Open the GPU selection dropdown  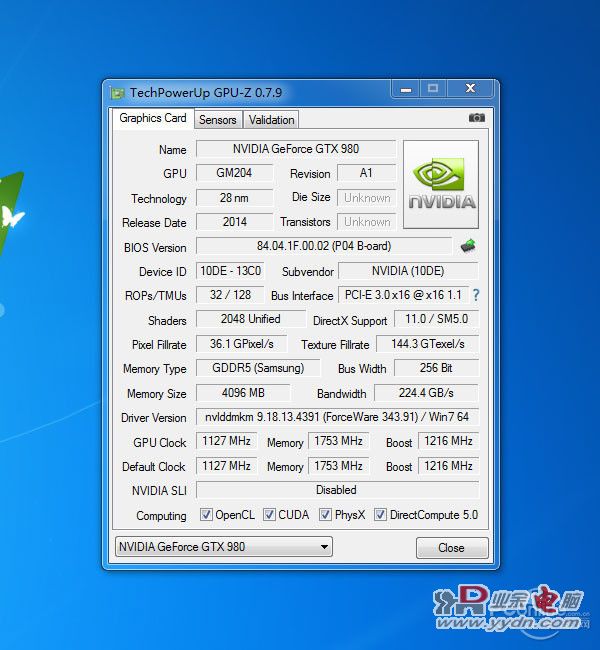[224, 547]
